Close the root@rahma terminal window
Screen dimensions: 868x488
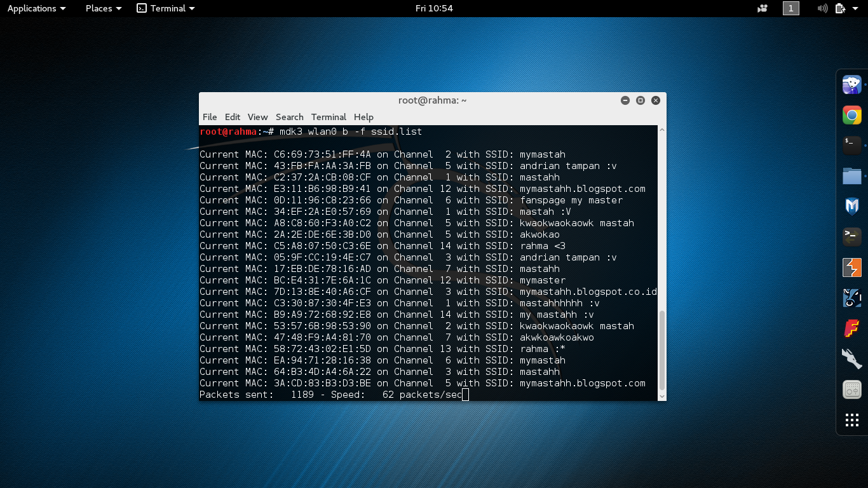[x=656, y=100]
